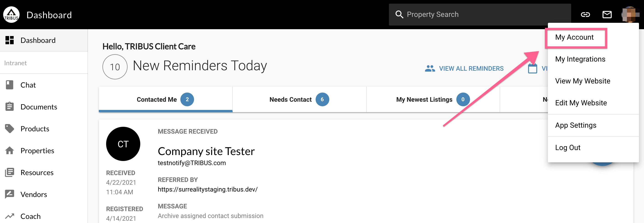The width and height of the screenshot is (644, 223).
Task: Select the Products tag icon
Action: 10,129
